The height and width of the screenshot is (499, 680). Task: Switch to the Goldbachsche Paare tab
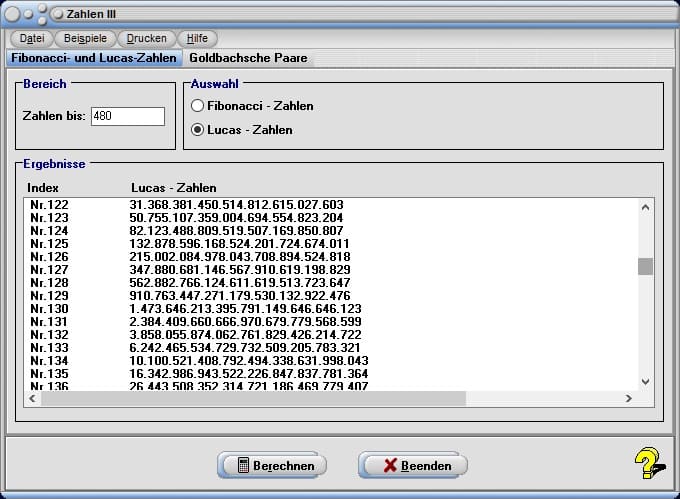pyautogui.click(x=248, y=58)
